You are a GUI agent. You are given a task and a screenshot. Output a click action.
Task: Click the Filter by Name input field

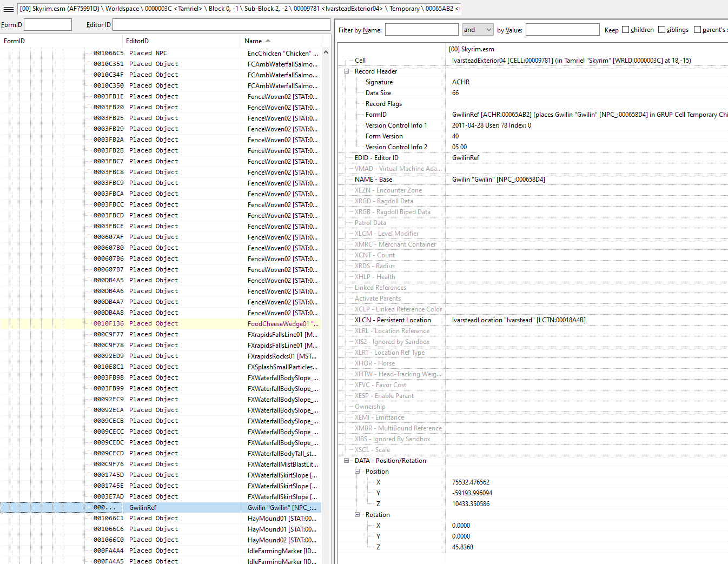point(422,30)
